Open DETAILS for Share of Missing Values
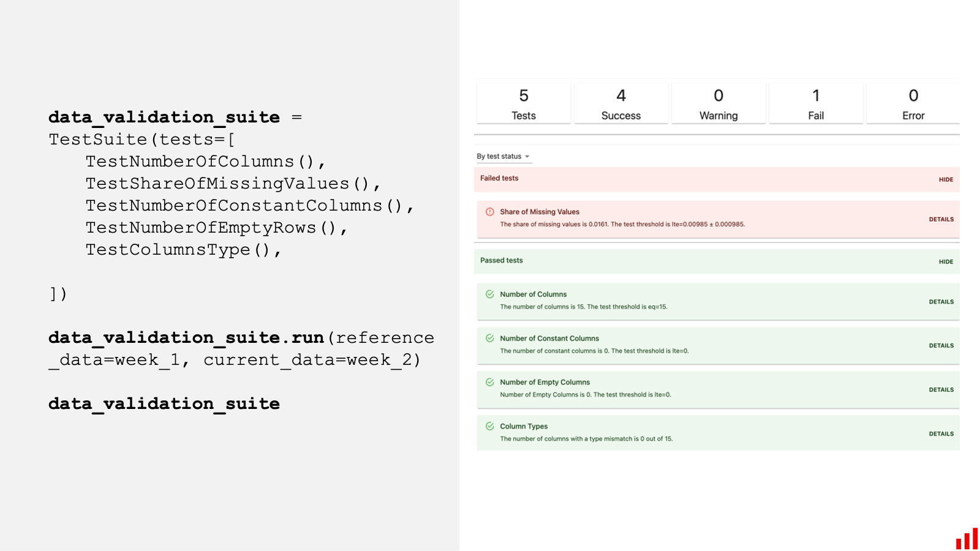Viewport: 980px width, 551px height. click(941, 219)
